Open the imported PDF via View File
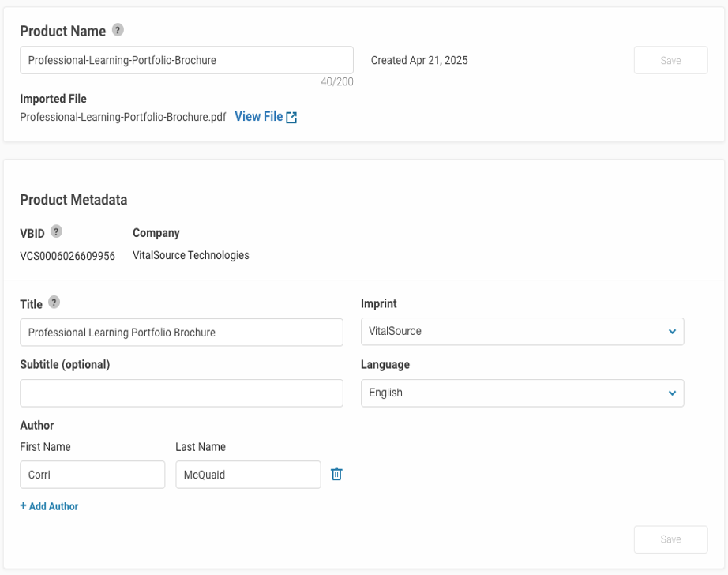This screenshot has width=728, height=575. click(258, 117)
